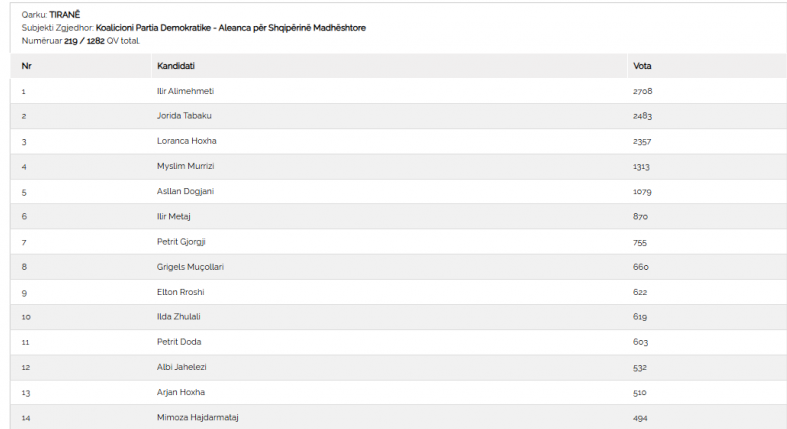Click Grigels Muçollari name
The width and height of the screenshot is (787, 429).
click(190, 267)
